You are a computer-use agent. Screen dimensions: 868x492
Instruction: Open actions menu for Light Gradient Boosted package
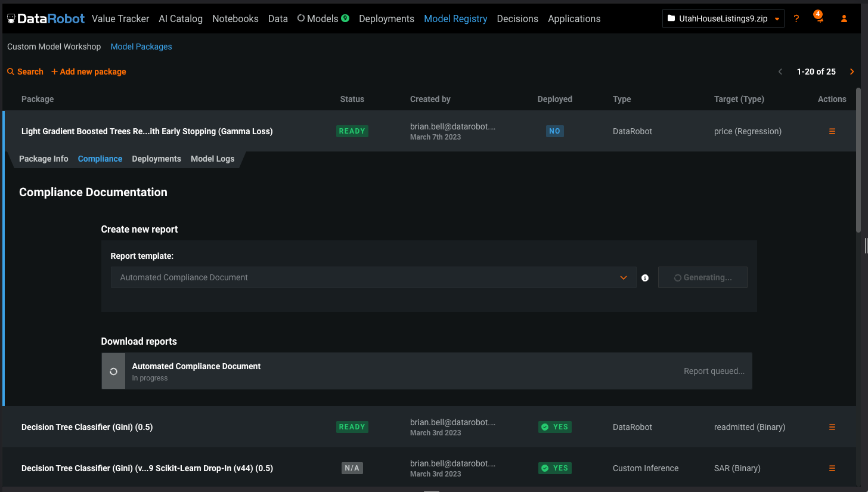pyautogui.click(x=832, y=131)
